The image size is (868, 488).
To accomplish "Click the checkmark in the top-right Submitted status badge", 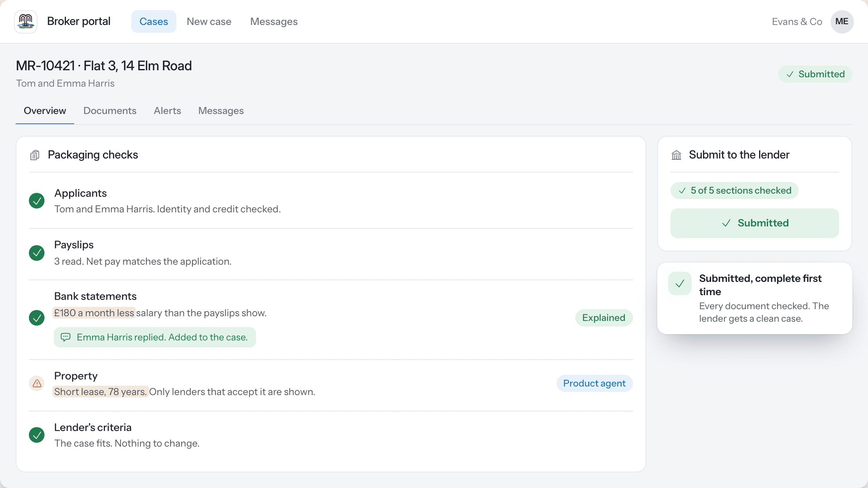I will pos(790,74).
